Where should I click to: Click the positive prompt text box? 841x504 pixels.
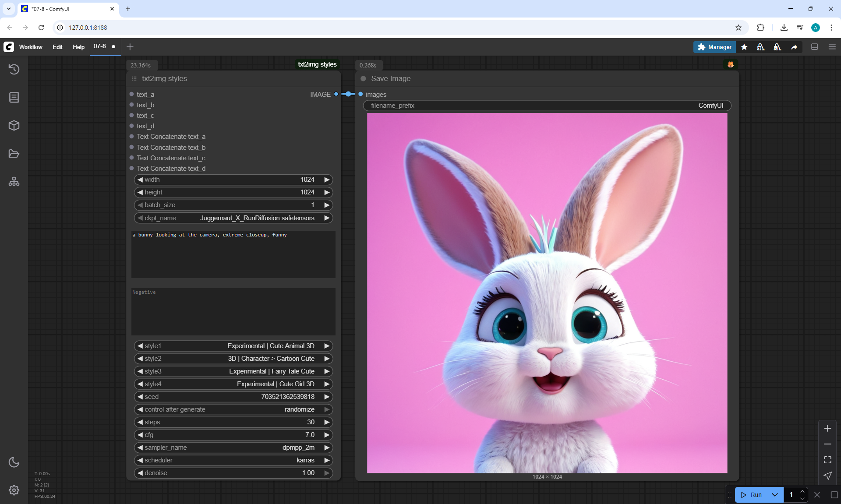[x=233, y=254]
